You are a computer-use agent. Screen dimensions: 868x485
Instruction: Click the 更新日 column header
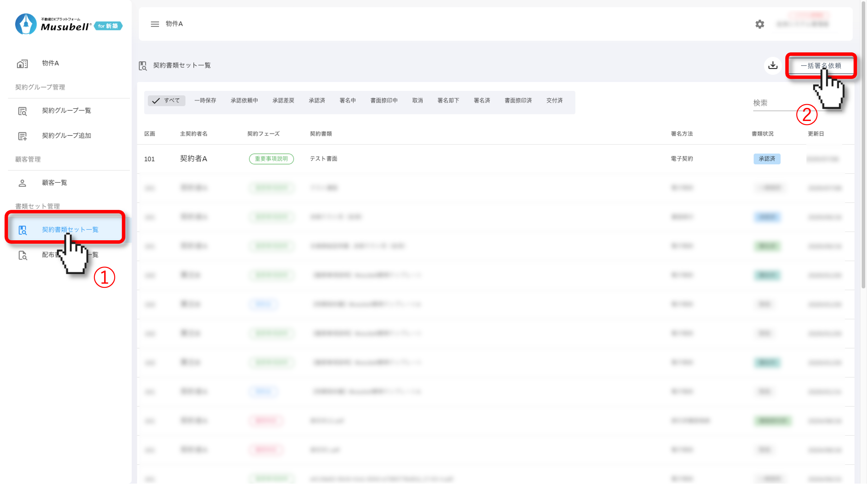tap(815, 134)
